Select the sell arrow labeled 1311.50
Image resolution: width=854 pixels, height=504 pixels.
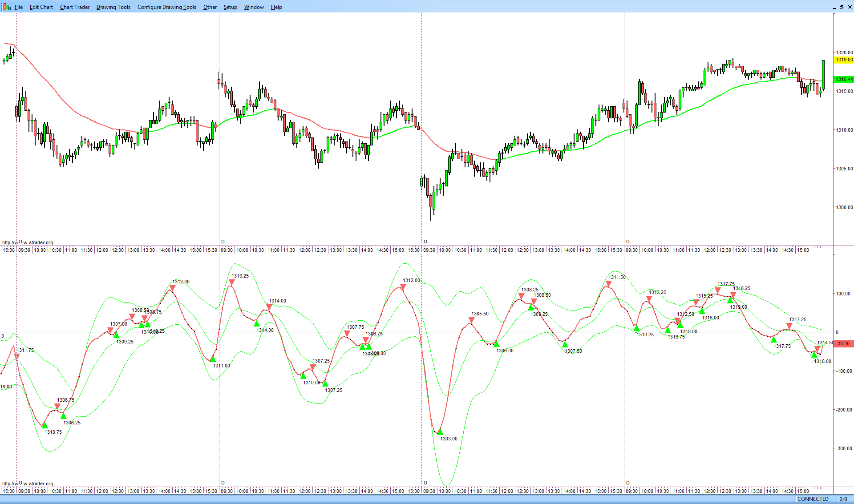tap(608, 283)
